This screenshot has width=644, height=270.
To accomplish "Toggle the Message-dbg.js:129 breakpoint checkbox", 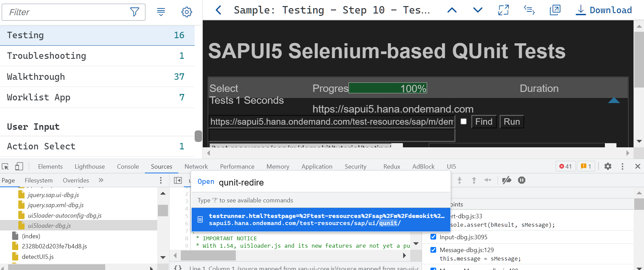I will pyautogui.click(x=433, y=250).
